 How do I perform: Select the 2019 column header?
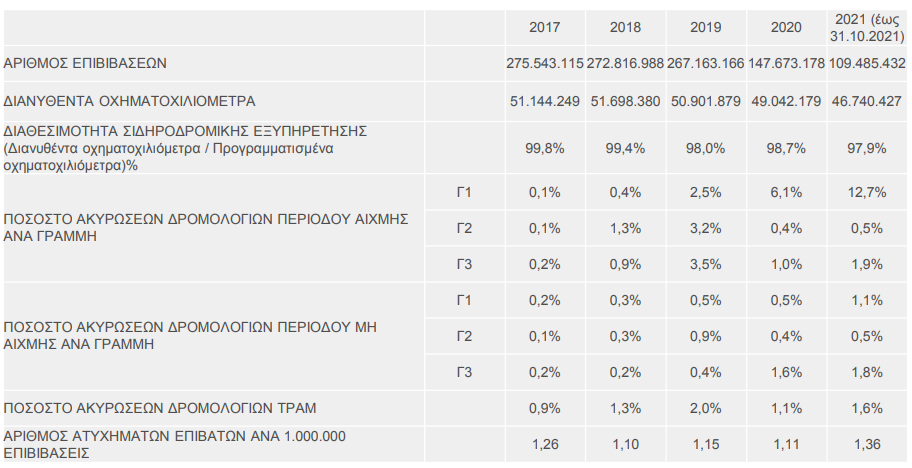tap(705, 28)
